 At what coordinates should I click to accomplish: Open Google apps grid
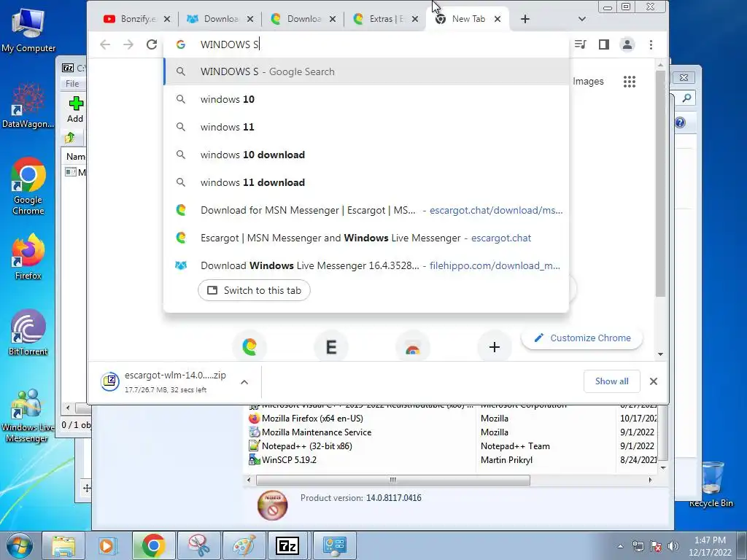pos(630,82)
